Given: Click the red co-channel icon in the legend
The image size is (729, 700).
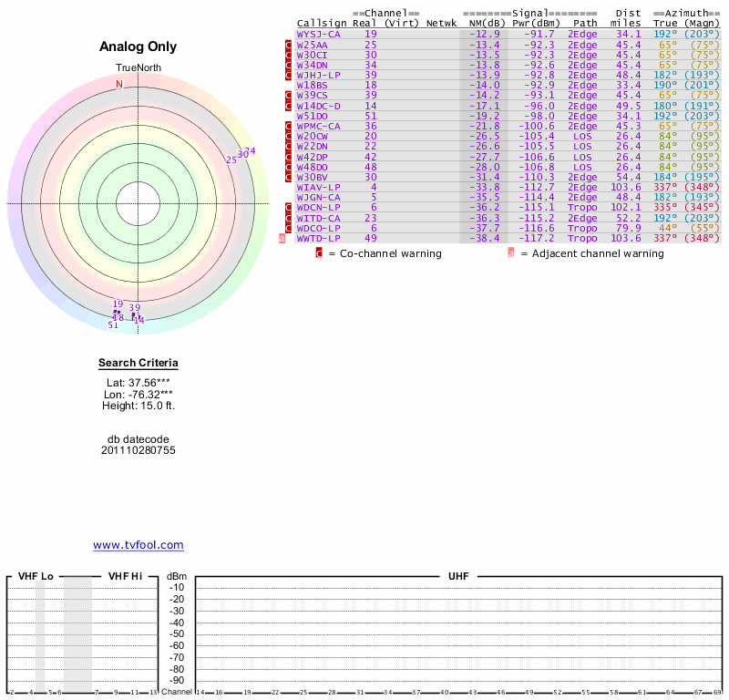Looking at the screenshot, I should [x=319, y=253].
